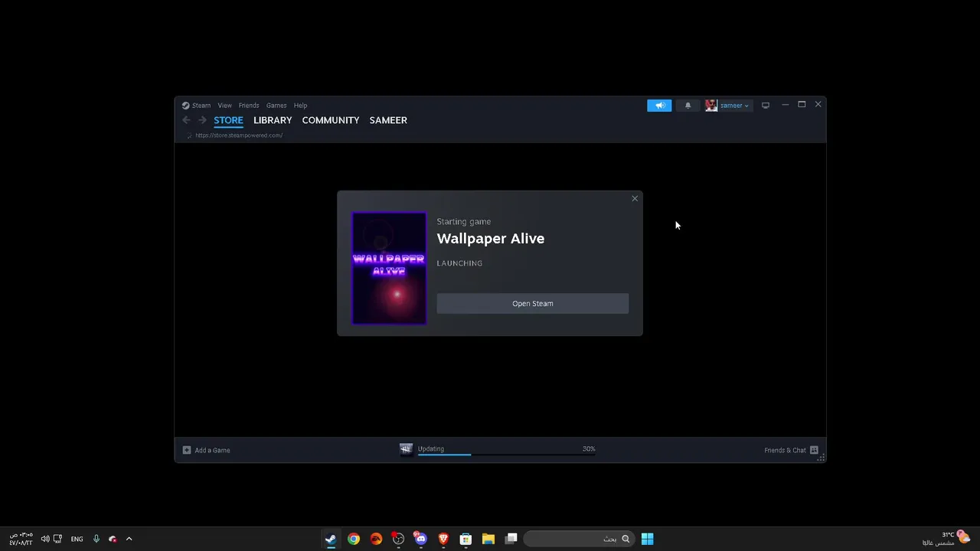Click the Add a Game plus icon
980x551 pixels.
(x=187, y=450)
